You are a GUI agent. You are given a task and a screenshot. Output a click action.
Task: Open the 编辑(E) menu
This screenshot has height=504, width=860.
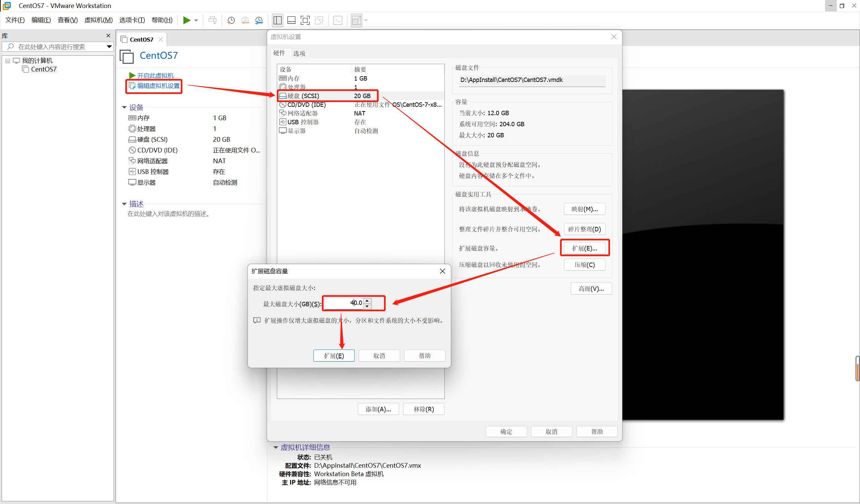[x=41, y=20]
